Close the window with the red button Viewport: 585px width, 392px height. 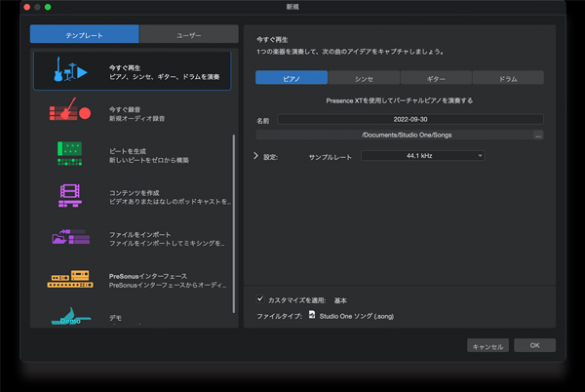click(x=27, y=7)
